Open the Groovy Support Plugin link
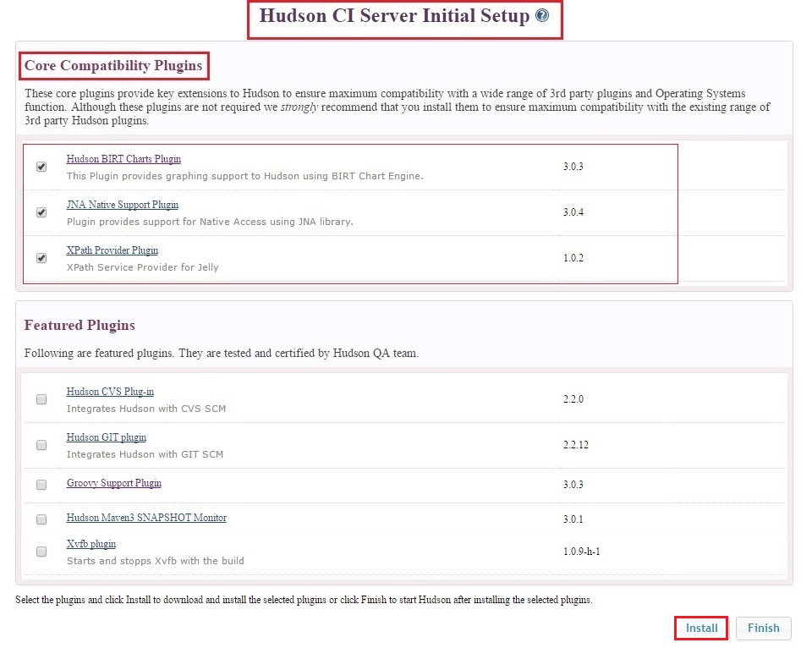Image resolution: width=812 pixels, height=648 pixels. (114, 483)
